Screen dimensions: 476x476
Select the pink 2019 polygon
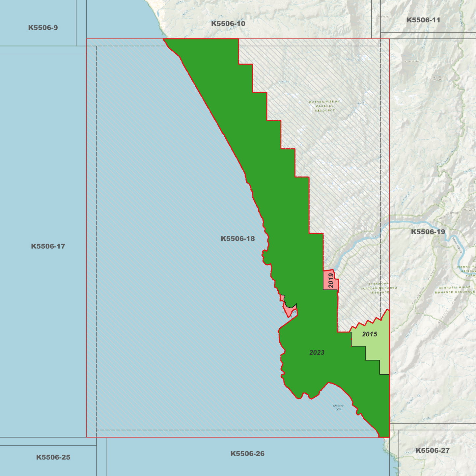point(330,280)
